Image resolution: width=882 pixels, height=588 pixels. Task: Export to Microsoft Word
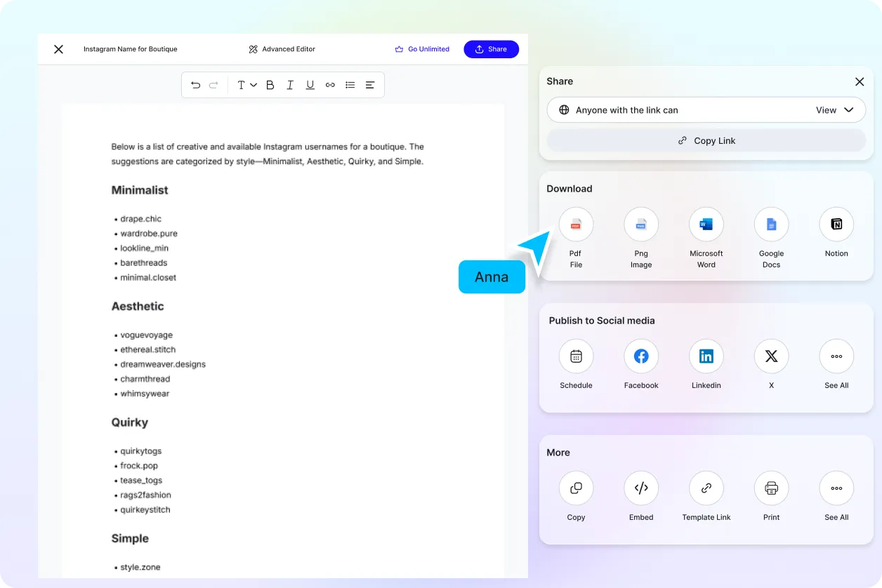706,224
